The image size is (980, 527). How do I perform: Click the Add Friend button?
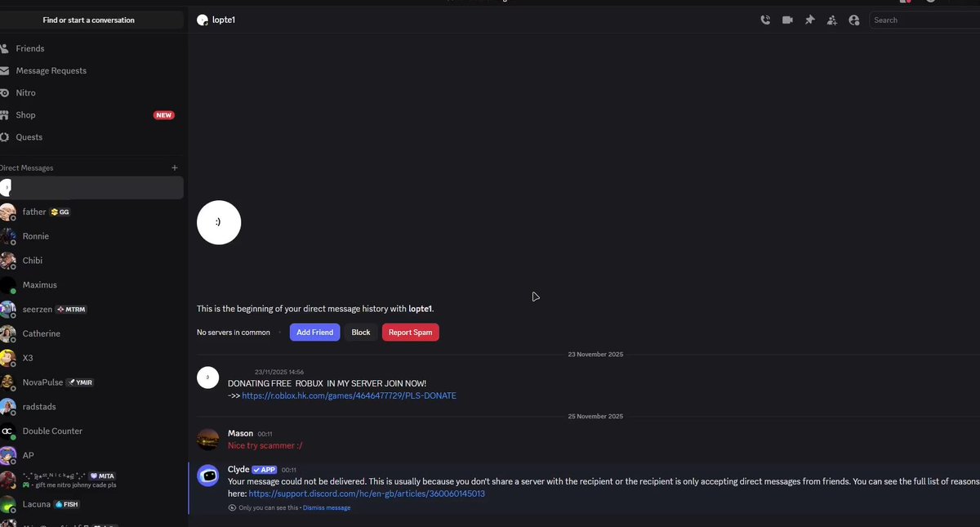(x=314, y=333)
